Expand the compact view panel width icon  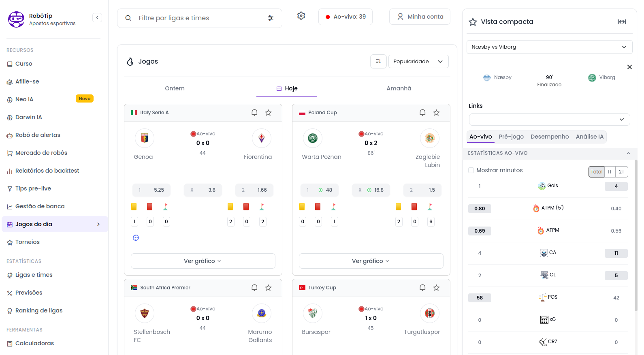click(x=622, y=22)
